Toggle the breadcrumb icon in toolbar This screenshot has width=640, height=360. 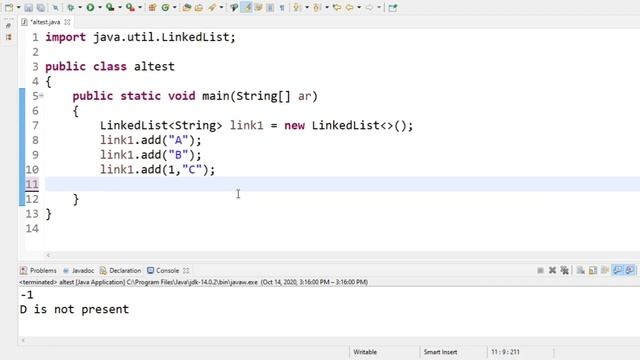click(x=234, y=7)
